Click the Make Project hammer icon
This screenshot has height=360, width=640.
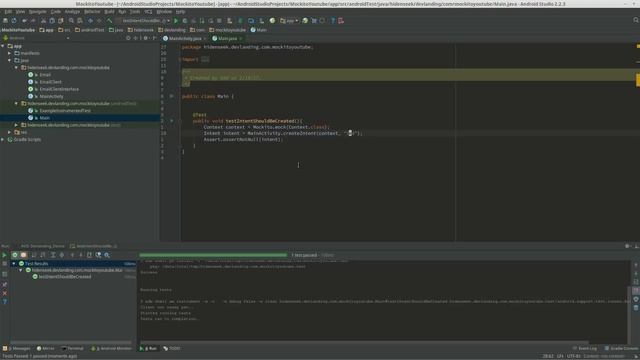[109, 20]
